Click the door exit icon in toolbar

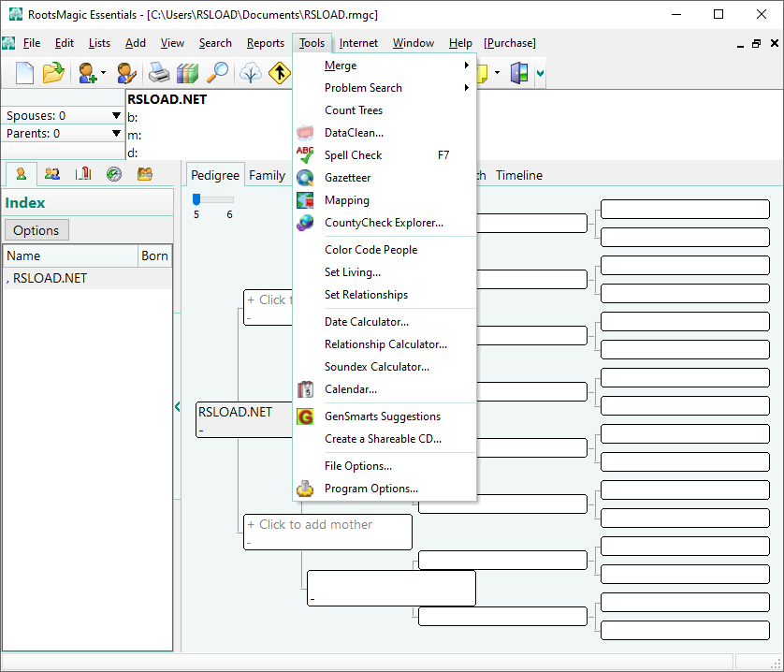[519, 73]
